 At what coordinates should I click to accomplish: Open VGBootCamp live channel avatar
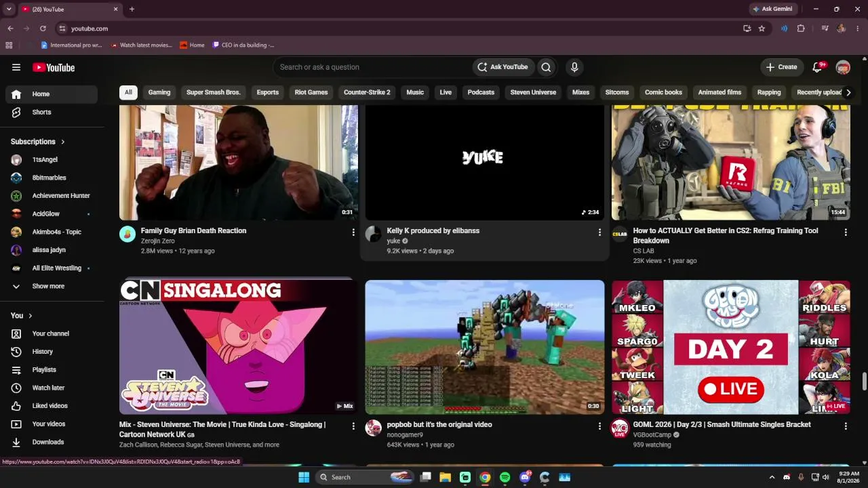coord(620,428)
